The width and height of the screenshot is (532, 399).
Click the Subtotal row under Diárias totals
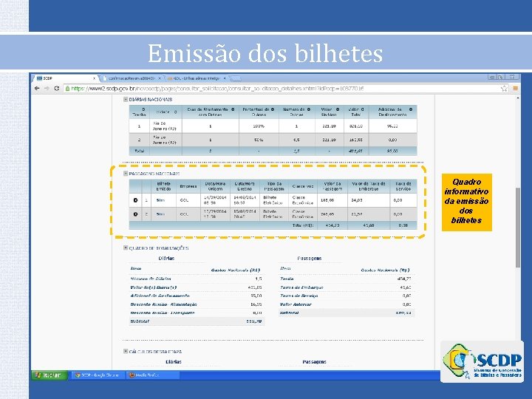196,321
